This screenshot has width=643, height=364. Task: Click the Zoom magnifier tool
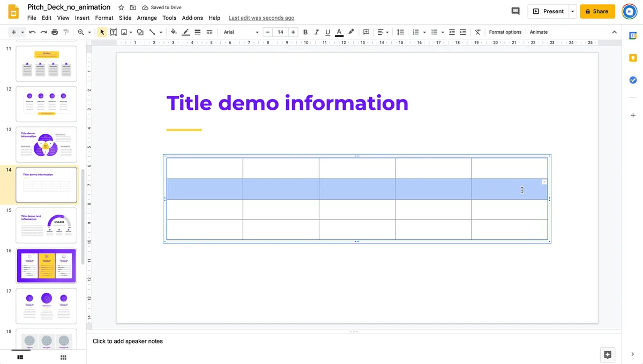click(x=81, y=32)
